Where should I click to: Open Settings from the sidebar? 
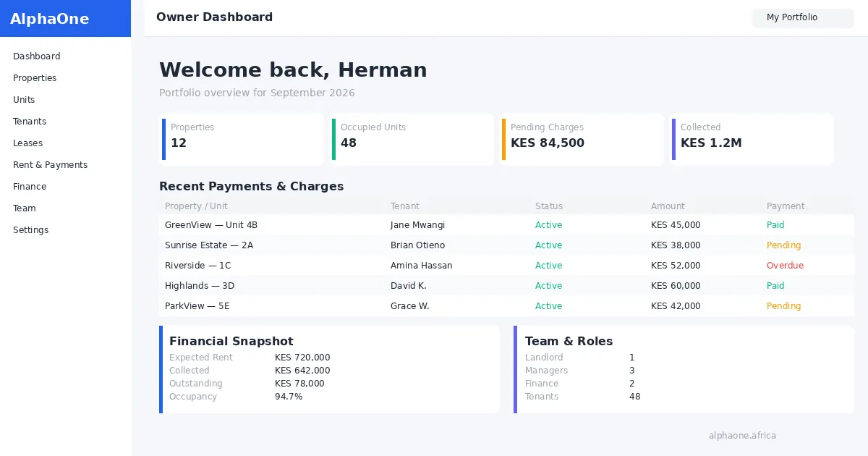click(x=31, y=230)
